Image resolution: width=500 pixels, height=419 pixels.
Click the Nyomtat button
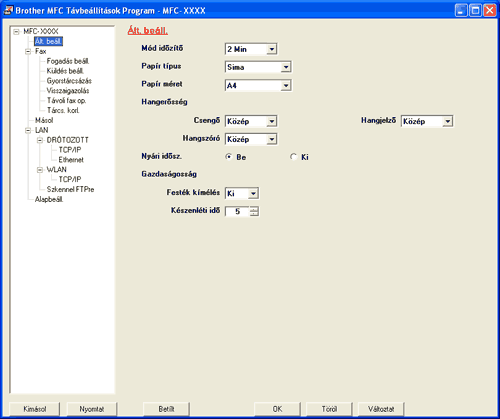pos(92,409)
